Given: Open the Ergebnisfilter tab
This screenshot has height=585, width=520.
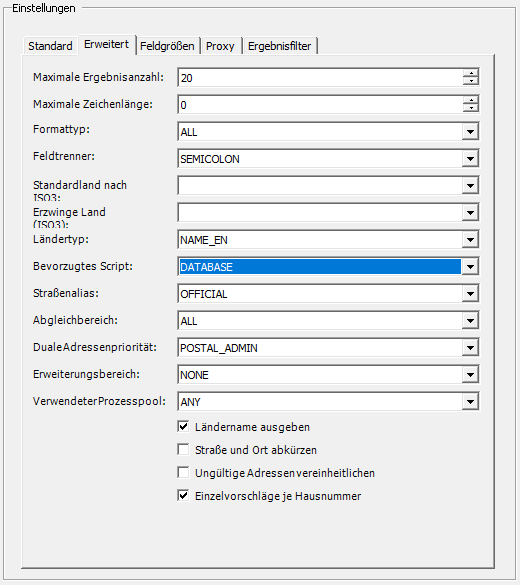Looking at the screenshot, I should pyautogui.click(x=280, y=46).
